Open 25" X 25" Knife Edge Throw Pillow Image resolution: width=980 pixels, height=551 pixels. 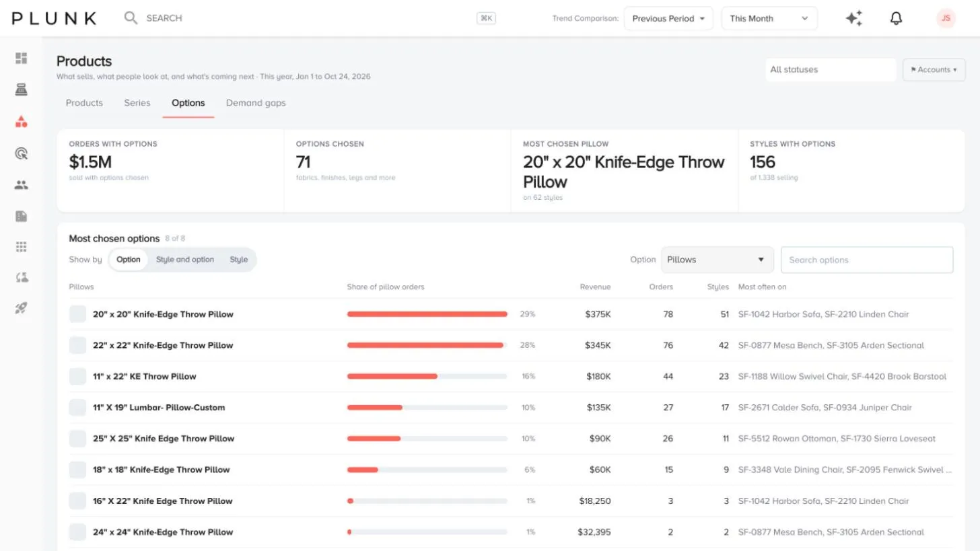click(164, 439)
